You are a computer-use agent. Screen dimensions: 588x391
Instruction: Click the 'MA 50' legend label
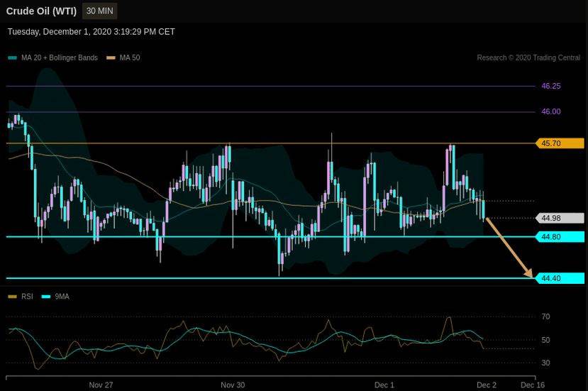click(x=130, y=57)
